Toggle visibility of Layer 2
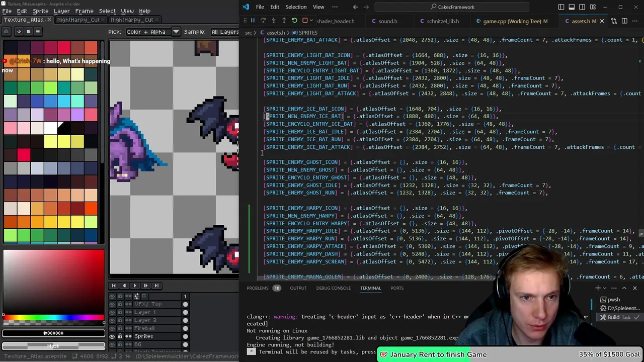 point(112,320)
